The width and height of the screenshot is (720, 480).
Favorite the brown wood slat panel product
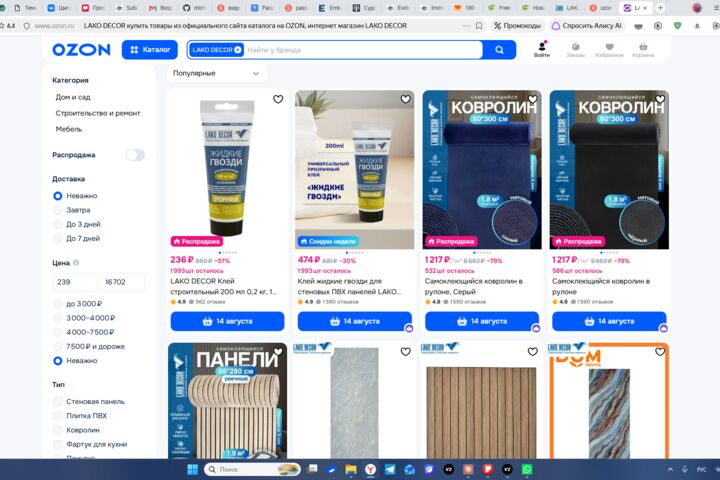coord(533,352)
